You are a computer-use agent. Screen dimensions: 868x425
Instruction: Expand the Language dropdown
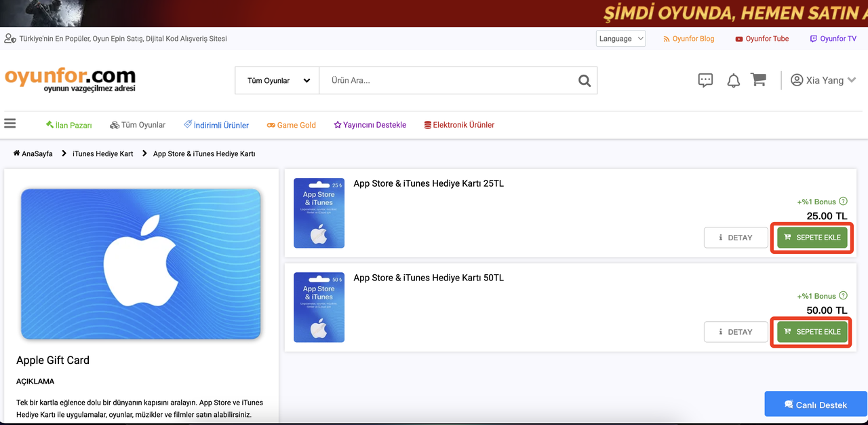coord(620,39)
